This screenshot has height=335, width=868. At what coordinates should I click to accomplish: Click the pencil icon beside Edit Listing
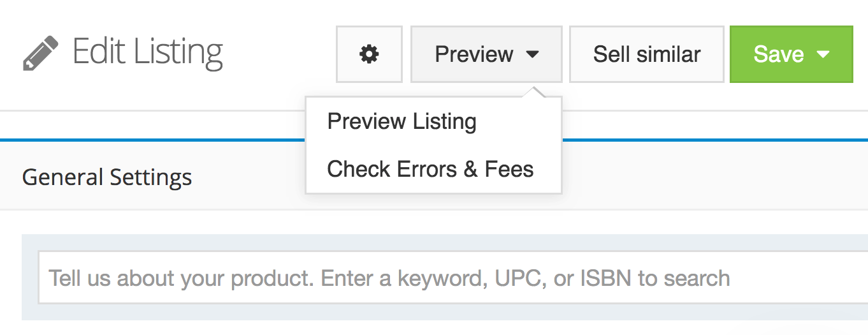click(x=40, y=53)
